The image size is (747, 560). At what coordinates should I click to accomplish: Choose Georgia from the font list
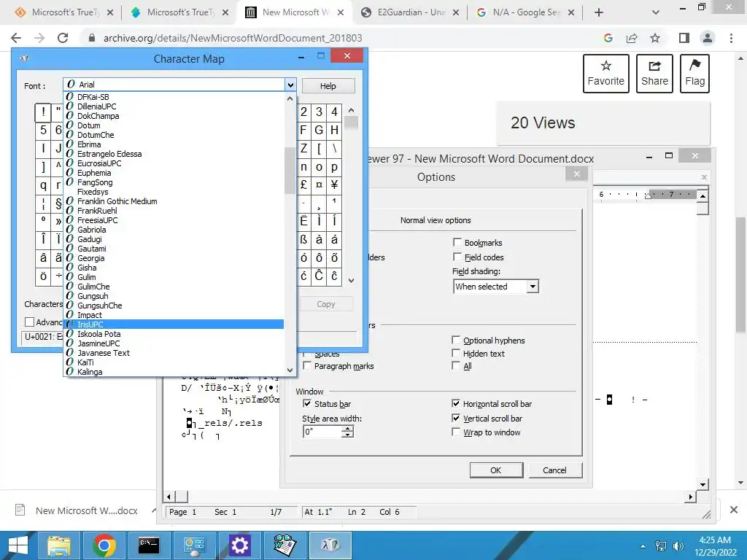click(174, 258)
